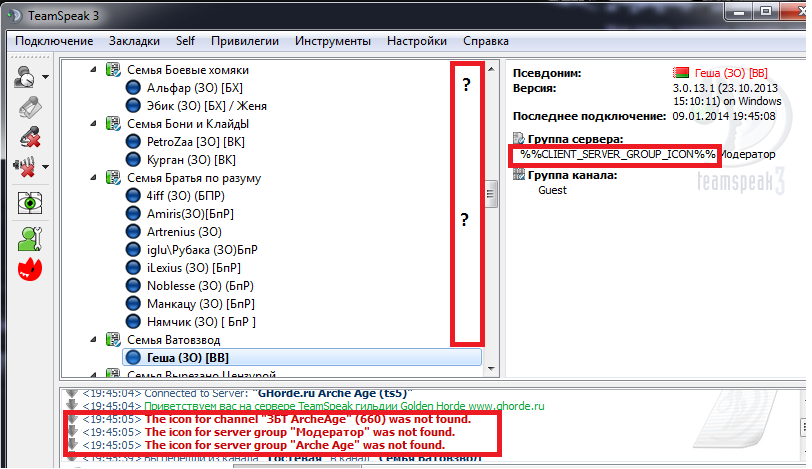Image resolution: width=812 pixels, height=469 pixels.
Task: Open the Закладки menu
Action: [x=134, y=41]
